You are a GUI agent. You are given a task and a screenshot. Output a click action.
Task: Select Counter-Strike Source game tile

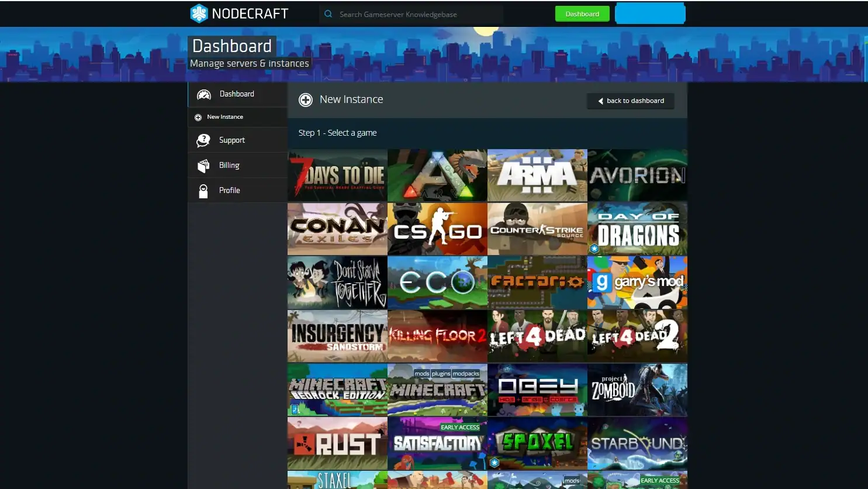point(537,229)
